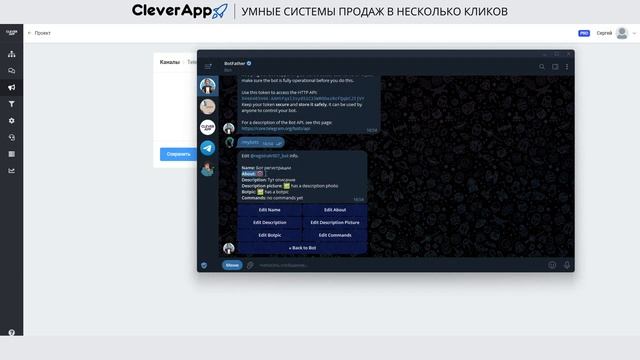Click the BotFather avatar beside the Back to Bot button

[229, 248]
